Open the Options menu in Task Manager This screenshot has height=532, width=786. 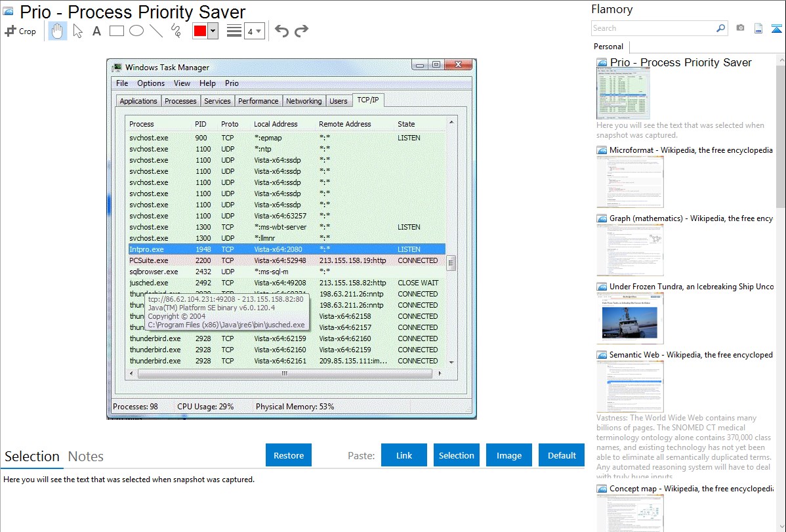point(151,83)
